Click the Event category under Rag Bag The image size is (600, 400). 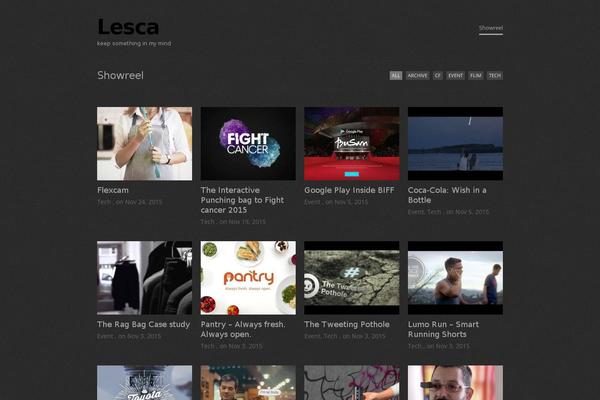point(105,336)
